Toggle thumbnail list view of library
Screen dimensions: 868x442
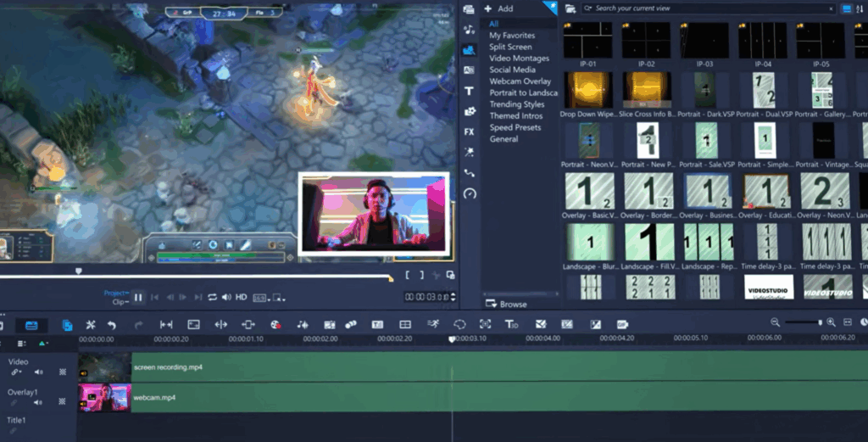[847, 8]
